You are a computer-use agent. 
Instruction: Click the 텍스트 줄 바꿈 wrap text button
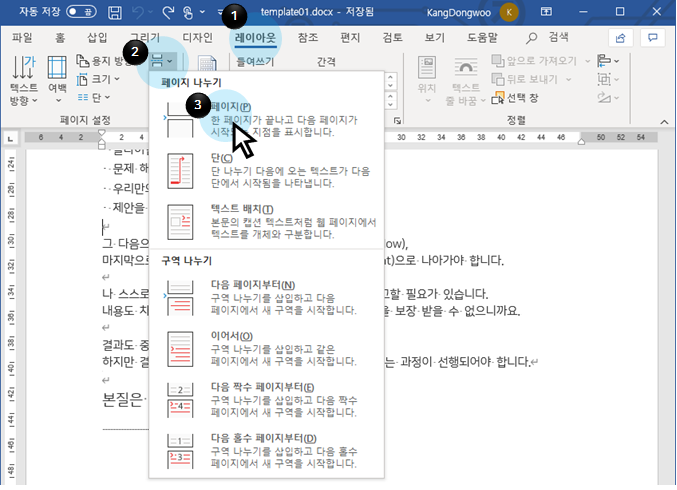(x=465, y=82)
